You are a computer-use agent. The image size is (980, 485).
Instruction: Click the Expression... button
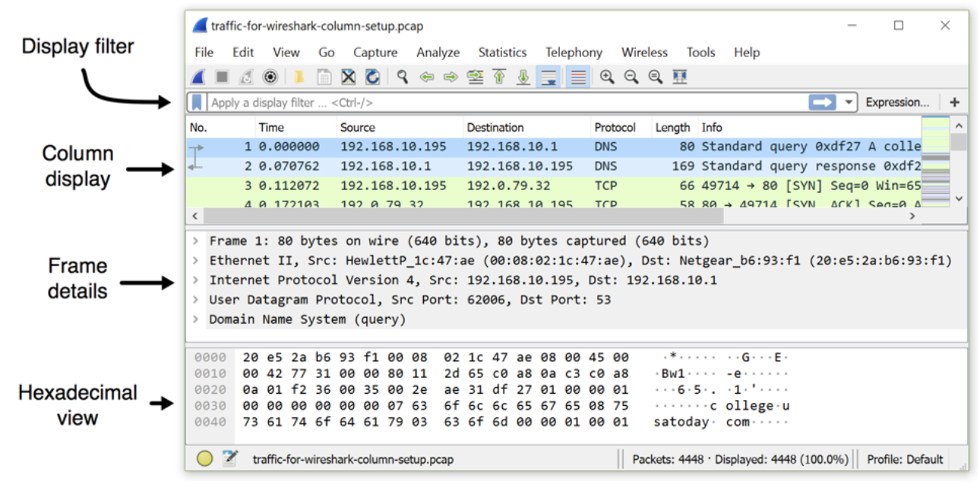[896, 102]
